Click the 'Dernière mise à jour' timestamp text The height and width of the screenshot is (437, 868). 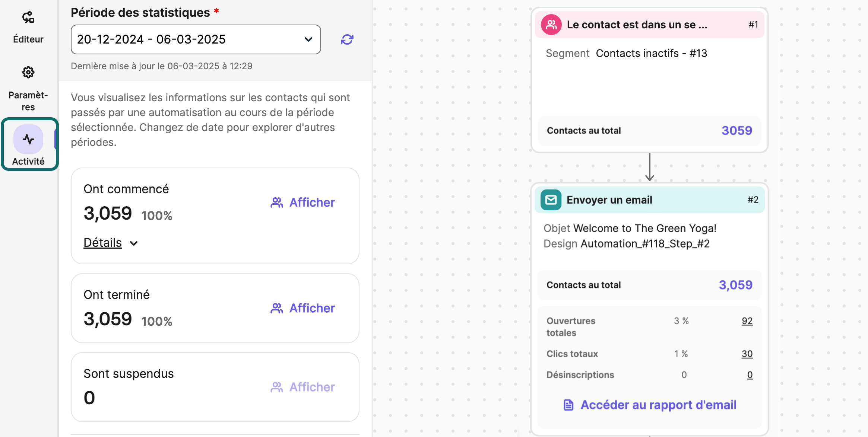pyautogui.click(x=162, y=66)
